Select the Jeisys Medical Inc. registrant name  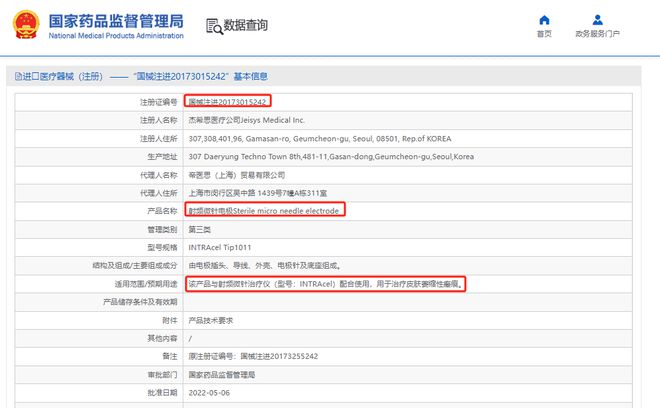[x=246, y=120]
